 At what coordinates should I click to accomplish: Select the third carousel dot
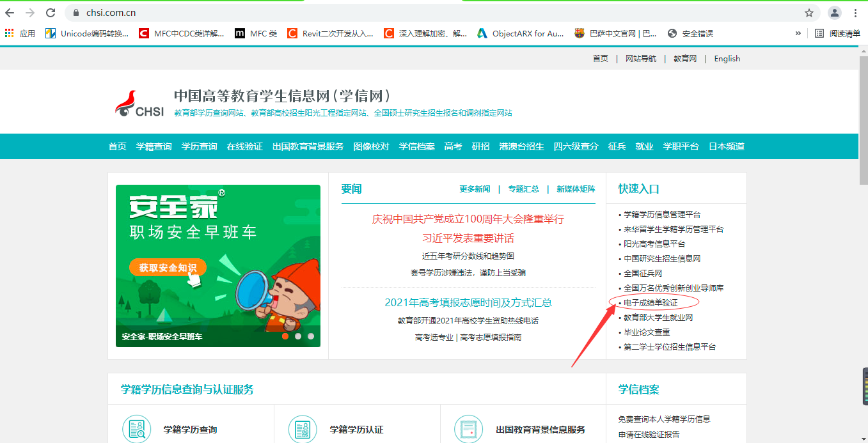(311, 336)
